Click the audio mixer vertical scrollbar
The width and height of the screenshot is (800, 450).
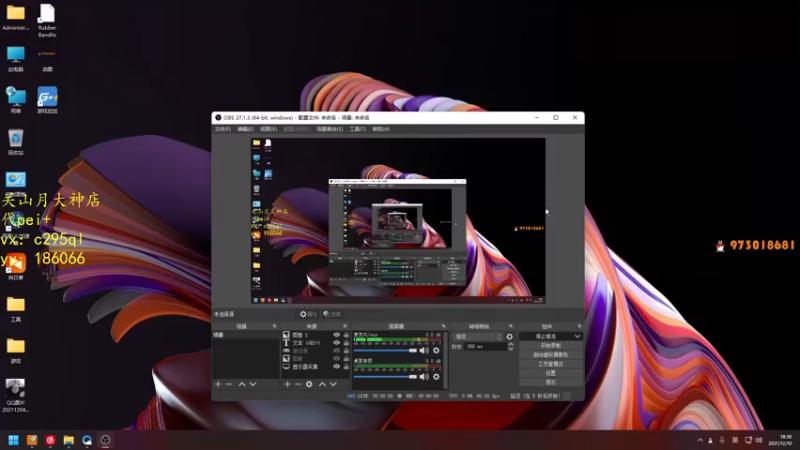(x=445, y=360)
